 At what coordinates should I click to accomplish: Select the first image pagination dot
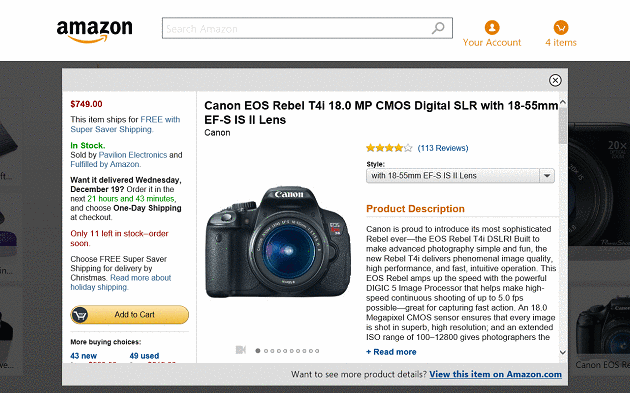[x=258, y=351]
